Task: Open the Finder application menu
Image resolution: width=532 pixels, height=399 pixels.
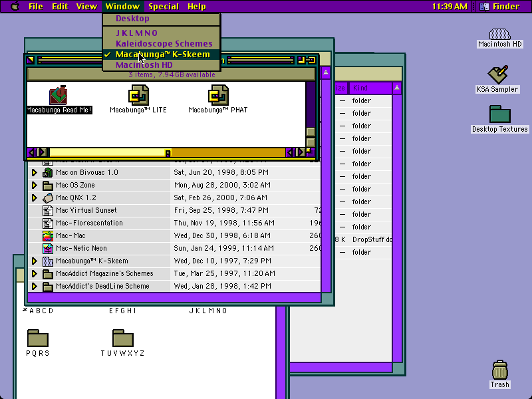Action: pos(501,7)
